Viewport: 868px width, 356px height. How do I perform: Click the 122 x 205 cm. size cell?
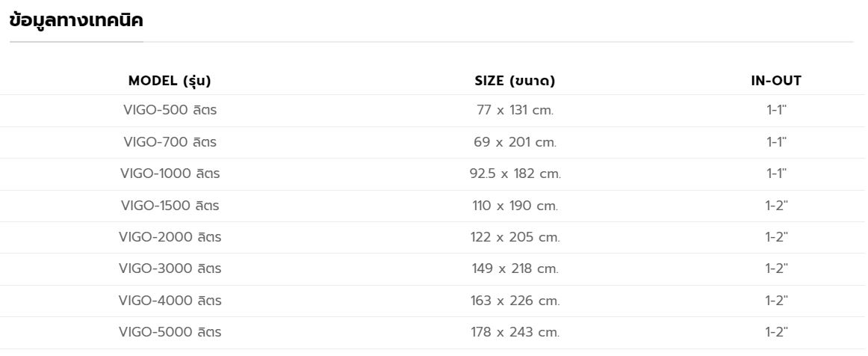[x=515, y=237]
